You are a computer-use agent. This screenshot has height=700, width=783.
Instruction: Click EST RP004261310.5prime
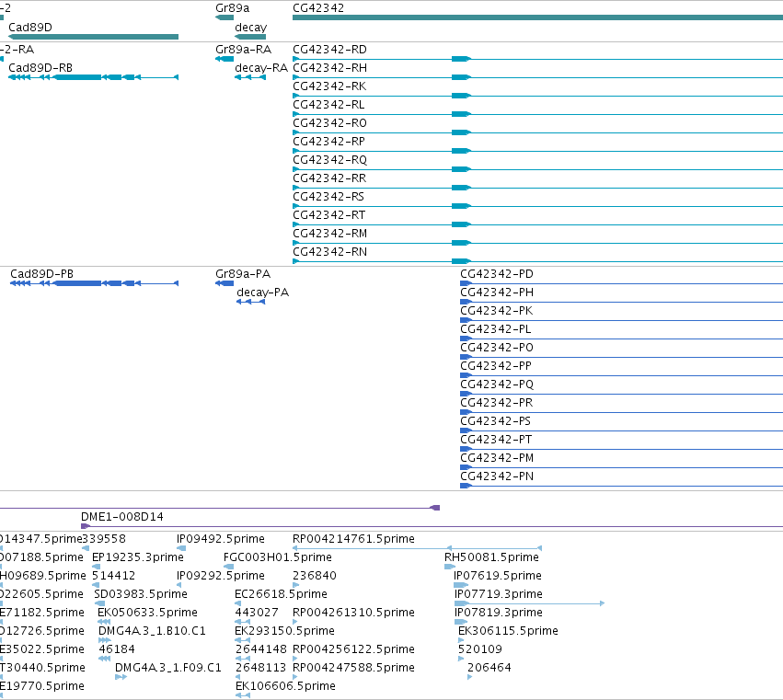click(x=353, y=613)
